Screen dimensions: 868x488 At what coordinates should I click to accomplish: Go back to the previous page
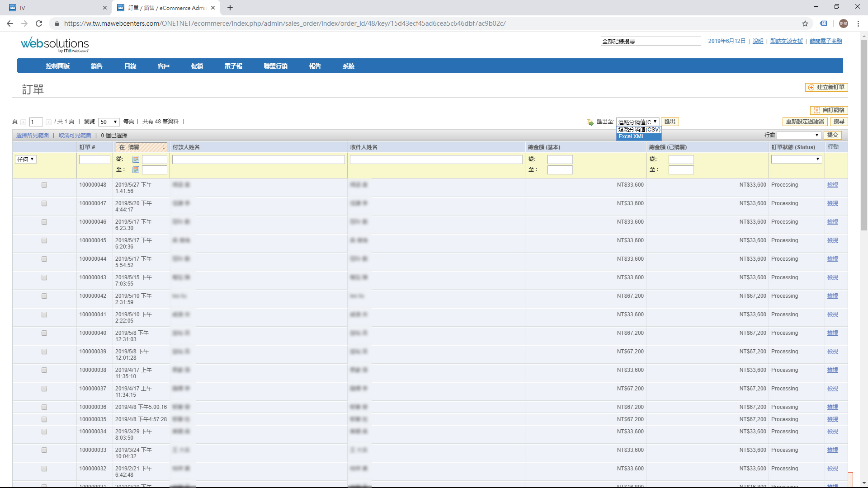[x=10, y=23]
